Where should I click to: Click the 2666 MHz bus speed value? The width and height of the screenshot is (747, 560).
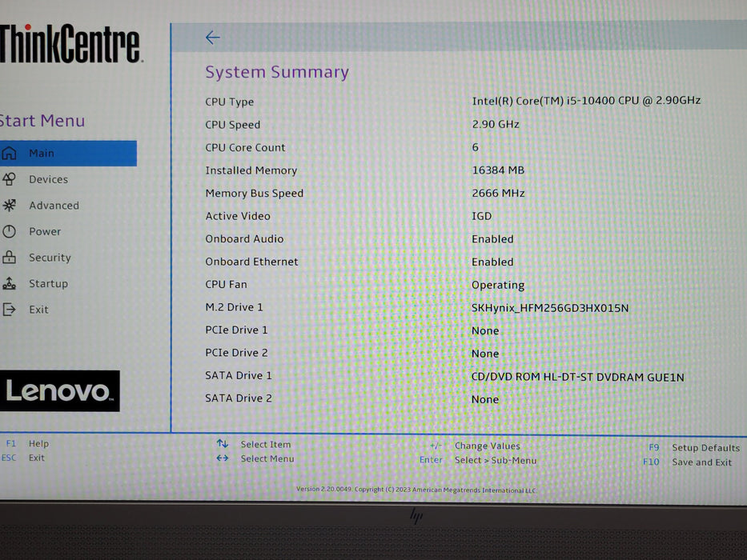pos(498,193)
